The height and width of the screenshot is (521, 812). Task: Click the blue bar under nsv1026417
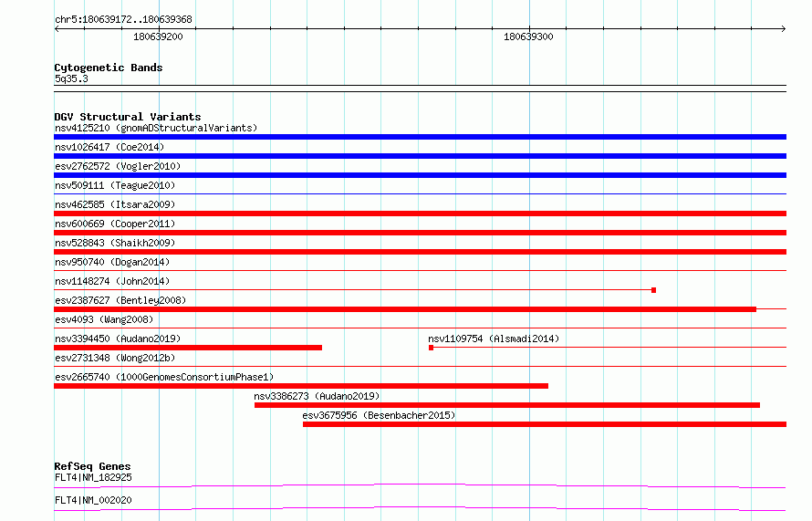point(420,156)
